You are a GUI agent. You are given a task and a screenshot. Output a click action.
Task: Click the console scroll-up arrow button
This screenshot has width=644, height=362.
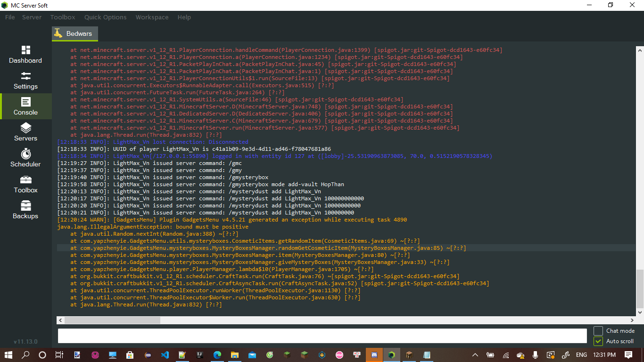coord(640,50)
